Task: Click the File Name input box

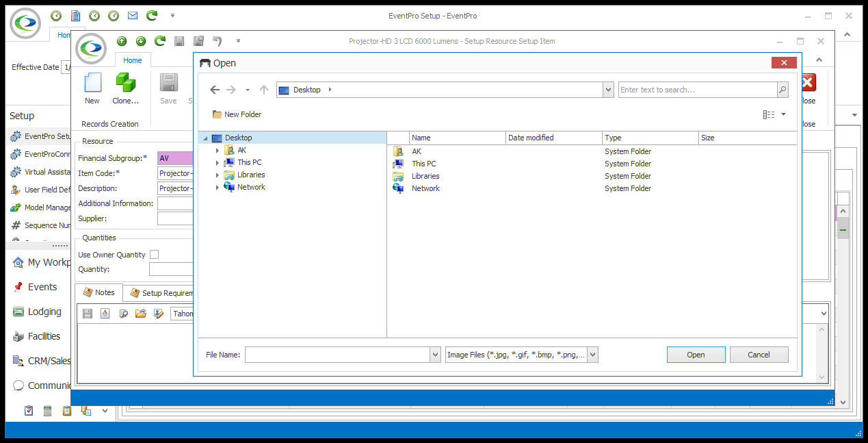Action: 337,355
